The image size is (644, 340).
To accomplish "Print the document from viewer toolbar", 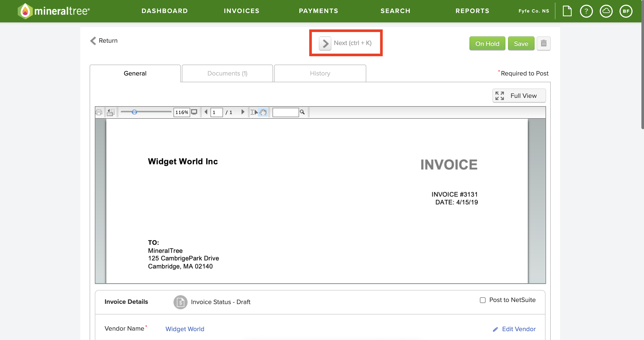I will [99, 112].
